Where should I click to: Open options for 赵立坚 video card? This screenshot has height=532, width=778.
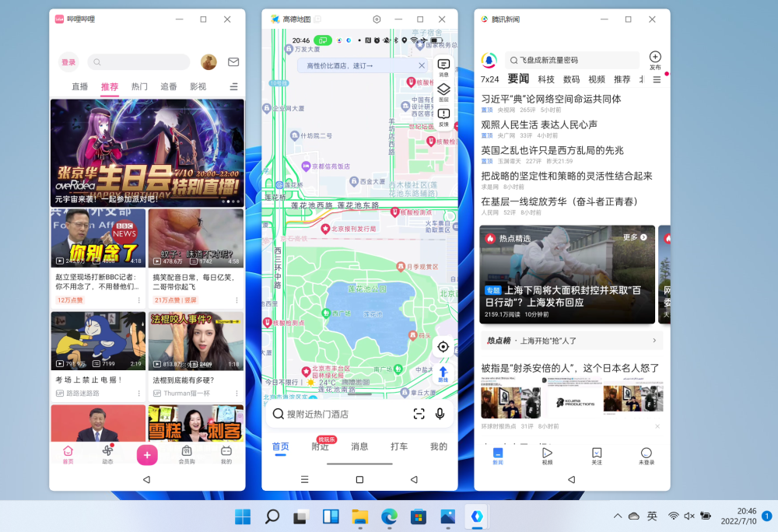[139, 300]
